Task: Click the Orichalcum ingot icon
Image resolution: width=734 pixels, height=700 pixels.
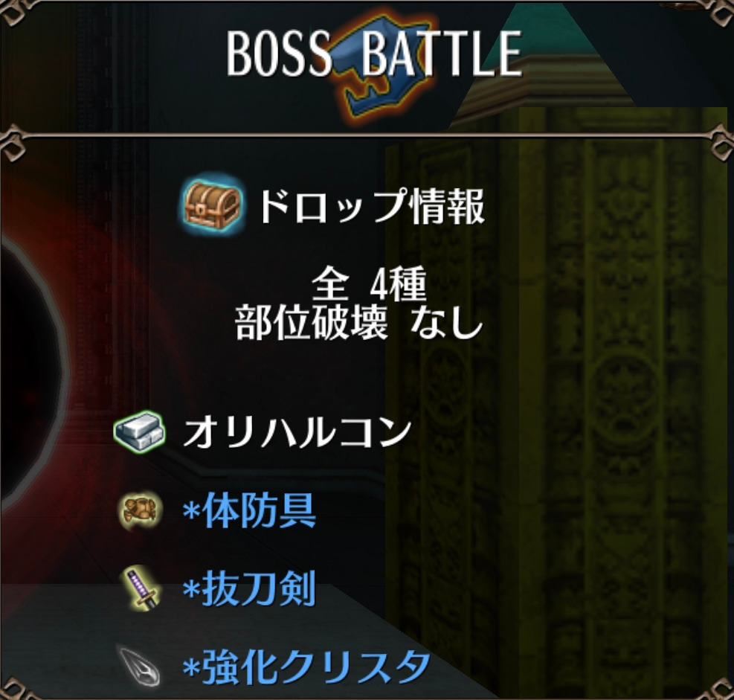Action: tap(140, 431)
